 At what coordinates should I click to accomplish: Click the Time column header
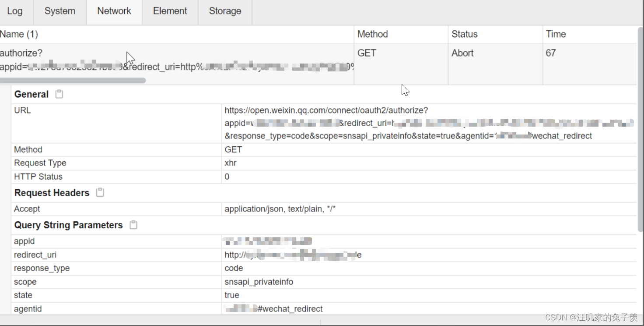tap(590, 34)
